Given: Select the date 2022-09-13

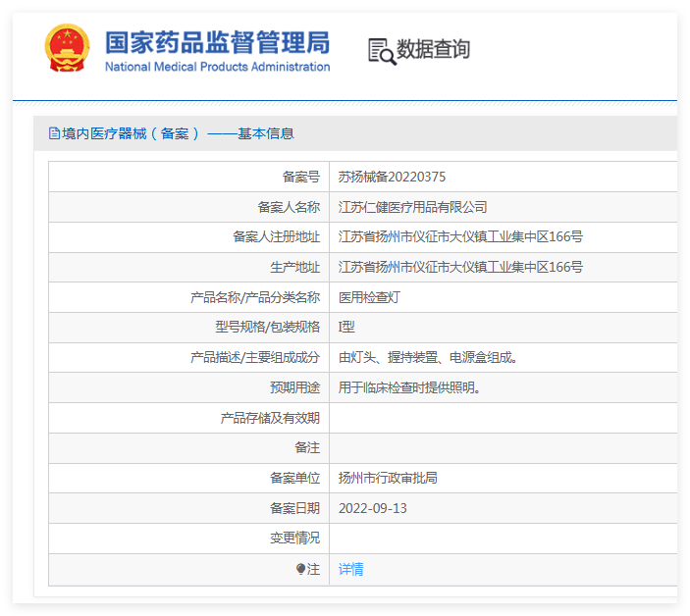Looking at the screenshot, I should (372, 508).
